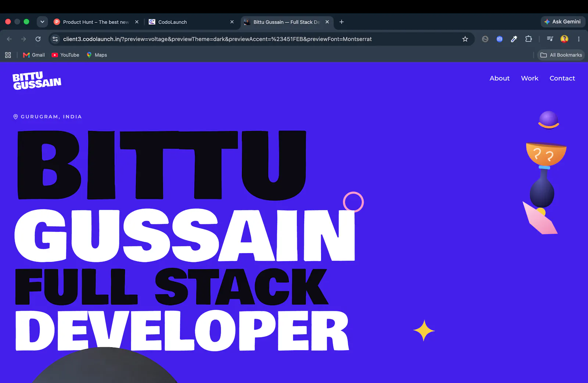The image size is (588, 383).
Task: Go back to the previous page
Action: click(x=9, y=39)
